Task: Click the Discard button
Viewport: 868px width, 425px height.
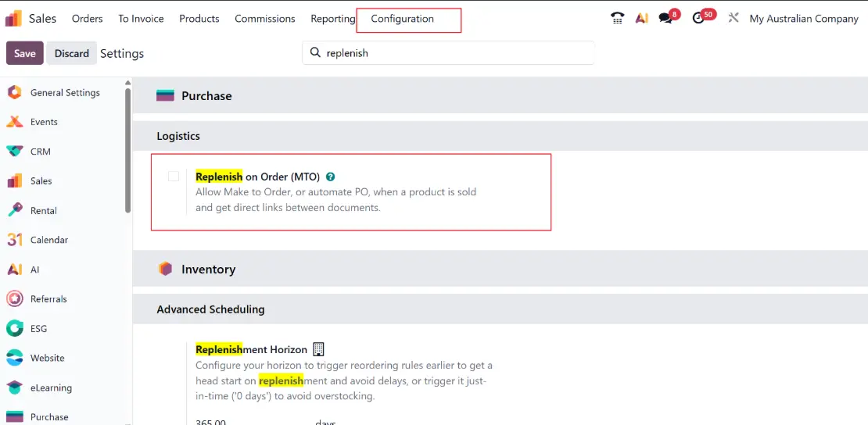Action: 71,53
